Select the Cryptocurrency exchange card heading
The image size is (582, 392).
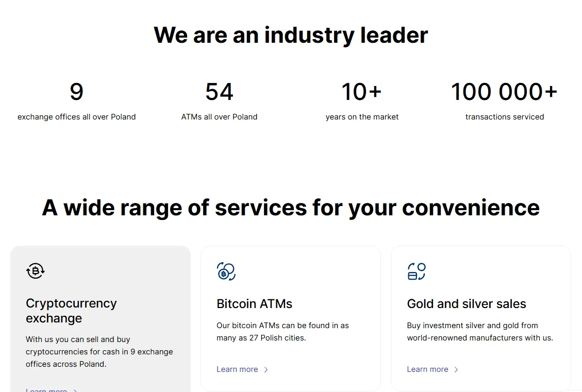71,311
